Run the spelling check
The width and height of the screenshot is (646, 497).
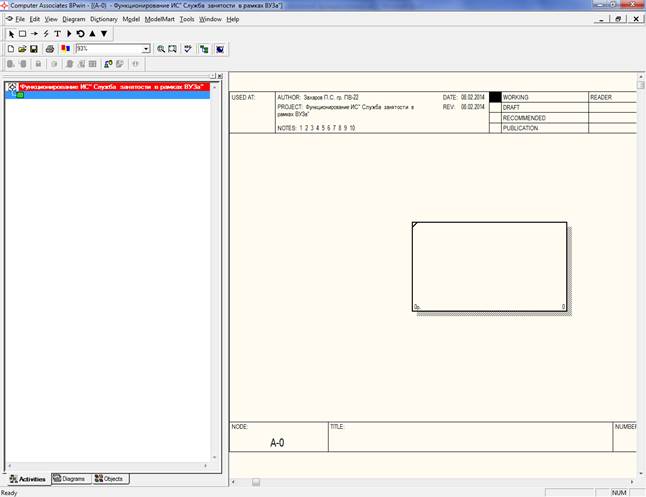(x=188, y=49)
